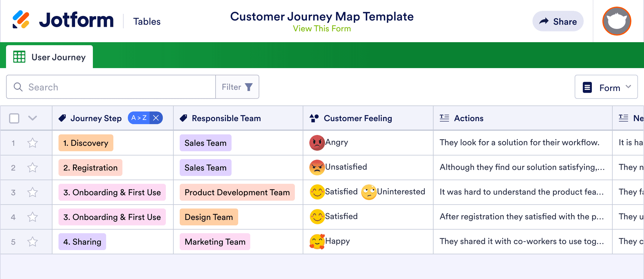
Task: Select all rows with the header checkbox
Action: coord(14,118)
